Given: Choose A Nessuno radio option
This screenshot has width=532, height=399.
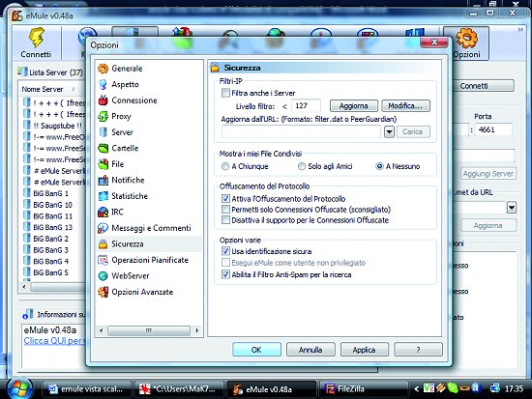Looking at the screenshot, I should coord(379,166).
